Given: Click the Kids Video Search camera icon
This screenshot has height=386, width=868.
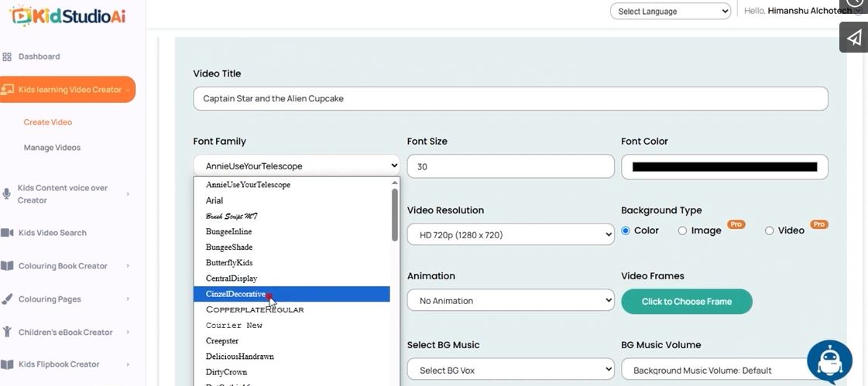Looking at the screenshot, I should click(x=7, y=233).
